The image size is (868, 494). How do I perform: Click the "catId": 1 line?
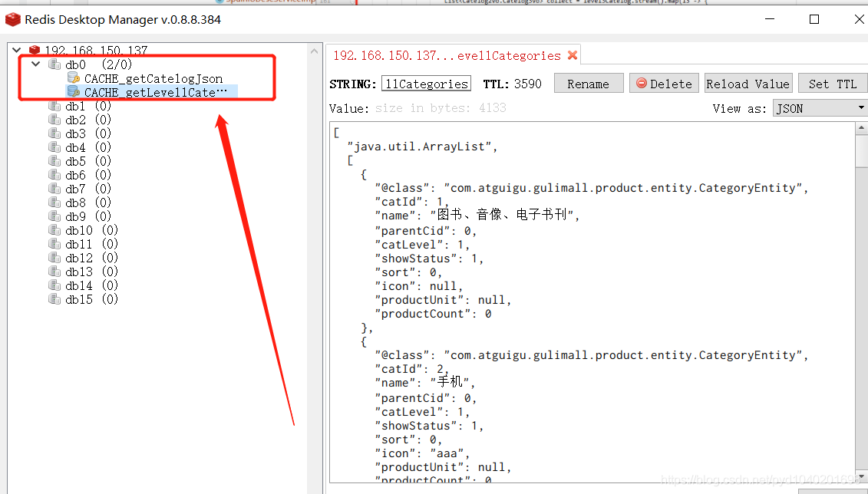click(412, 202)
